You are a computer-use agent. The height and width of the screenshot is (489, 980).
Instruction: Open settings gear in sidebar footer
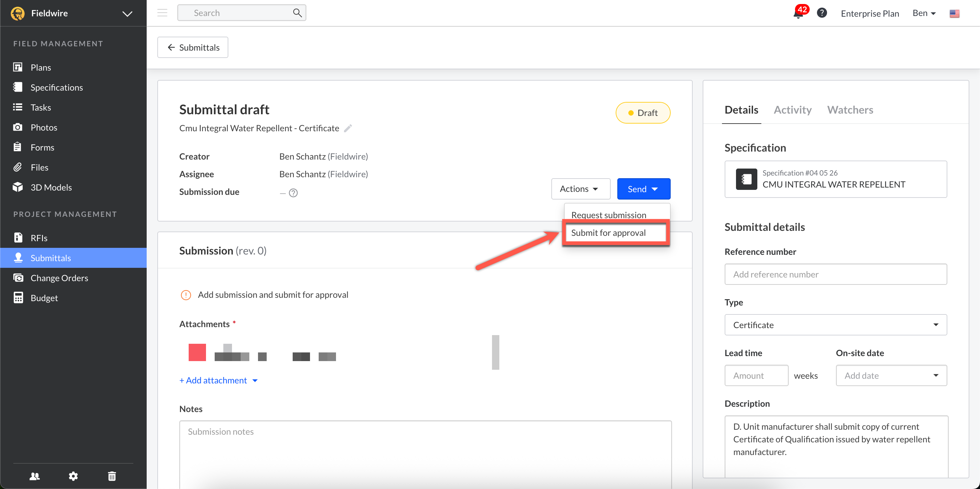pyautogui.click(x=73, y=476)
